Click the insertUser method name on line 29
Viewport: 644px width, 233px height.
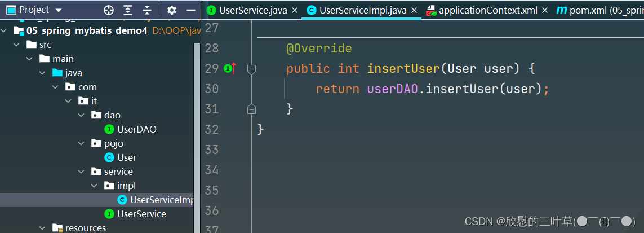click(404, 69)
